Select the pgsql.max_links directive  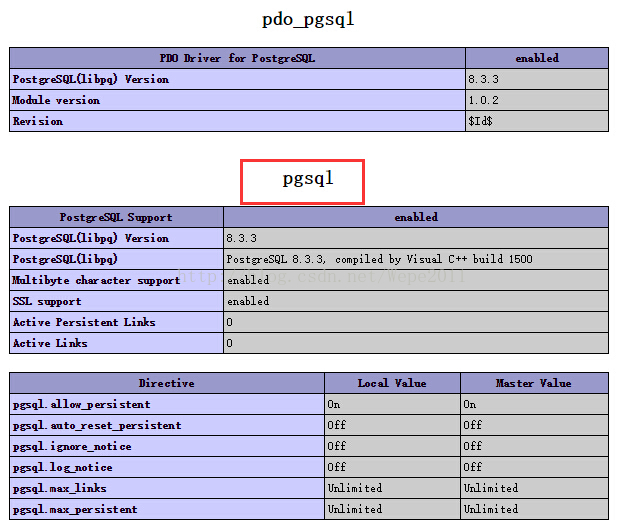click(59, 488)
